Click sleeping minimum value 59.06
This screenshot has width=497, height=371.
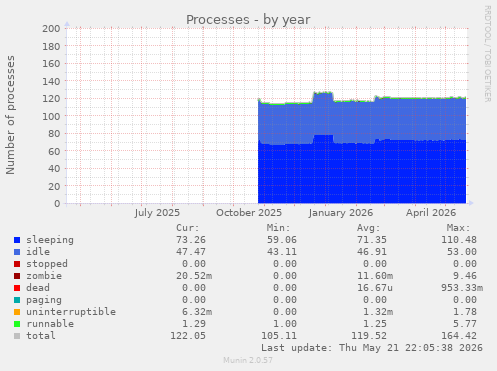[x=282, y=240]
